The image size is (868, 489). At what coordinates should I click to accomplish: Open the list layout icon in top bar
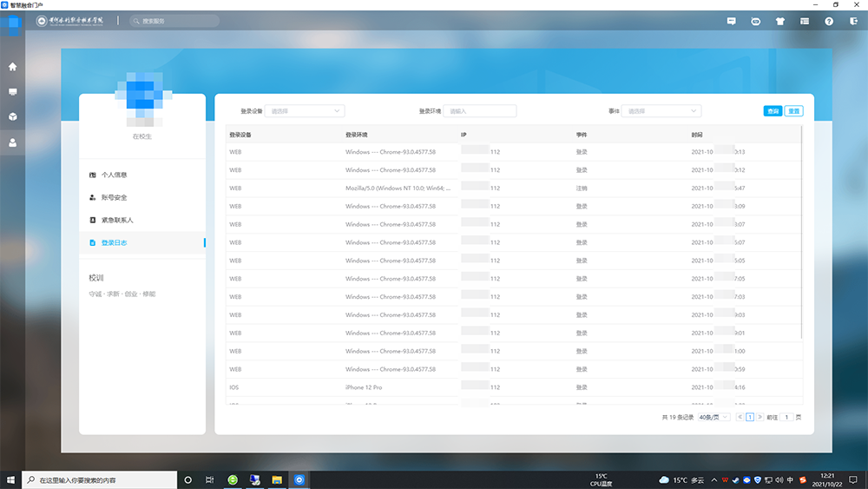tap(805, 21)
